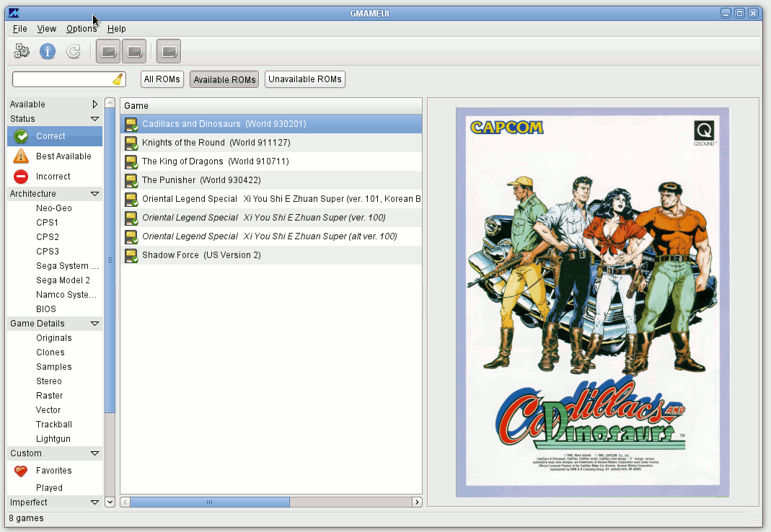Collapse the Custom filter group
The width and height of the screenshot is (771, 532).
tap(95, 453)
